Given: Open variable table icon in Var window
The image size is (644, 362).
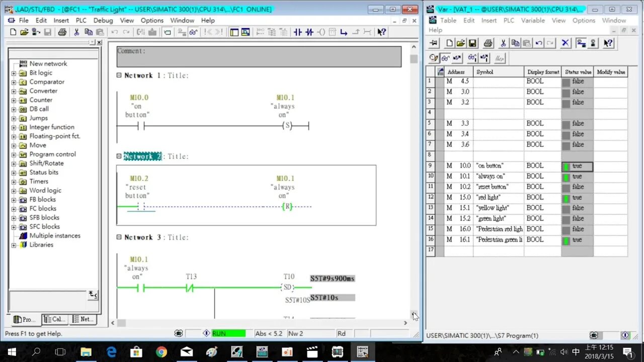Looking at the screenshot, I should (461, 43).
